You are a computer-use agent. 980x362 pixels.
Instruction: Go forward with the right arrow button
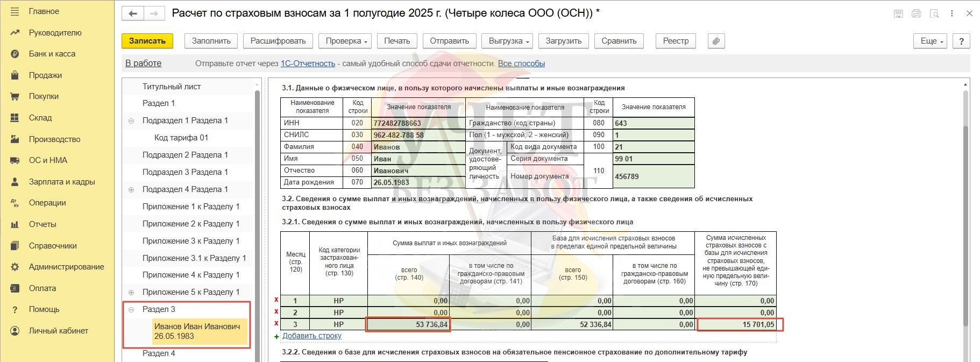(154, 13)
